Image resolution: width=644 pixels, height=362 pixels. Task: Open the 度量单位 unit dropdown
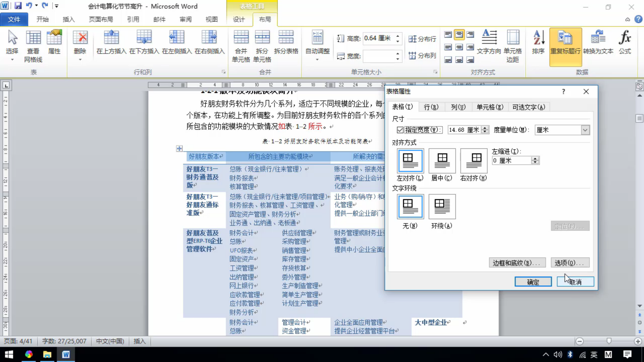click(x=585, y=130)
